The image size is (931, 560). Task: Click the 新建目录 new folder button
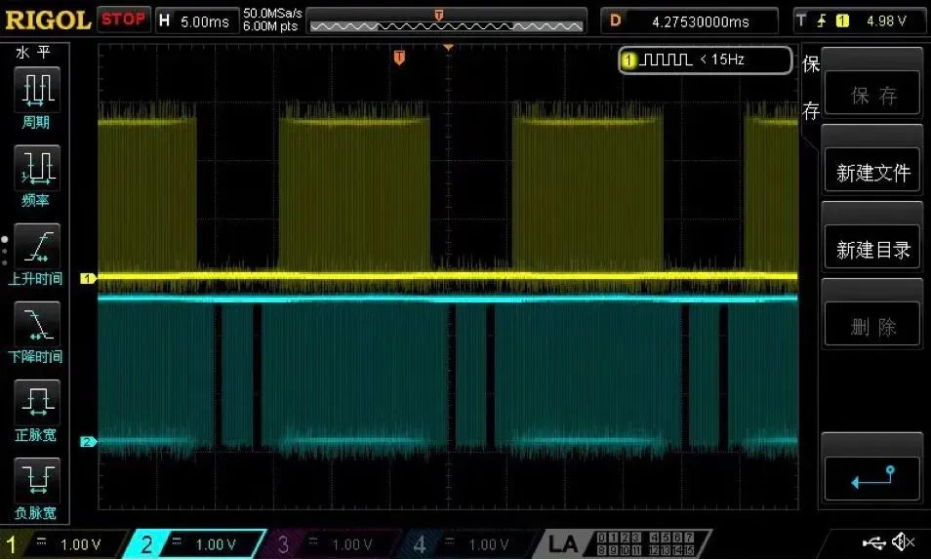point(872,250)
